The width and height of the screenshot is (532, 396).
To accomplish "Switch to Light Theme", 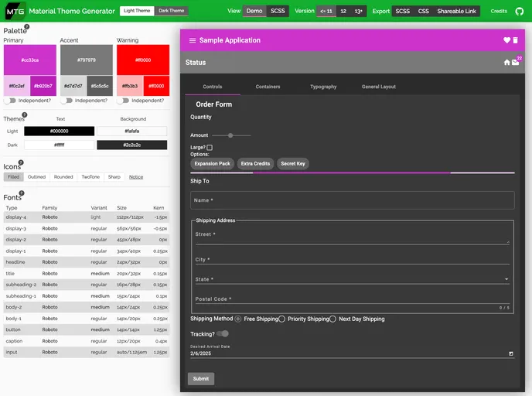I will click(x=137, y=11).
